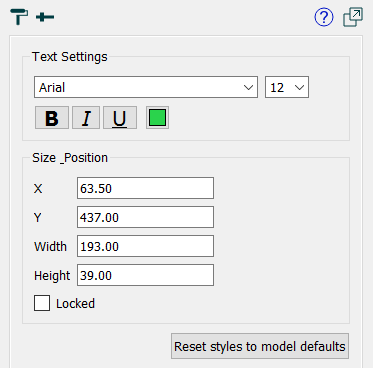The height and width of the screenshot is (368, 373).
Task: Focus the Y position field showing 437.00
Action: point(145,217)
